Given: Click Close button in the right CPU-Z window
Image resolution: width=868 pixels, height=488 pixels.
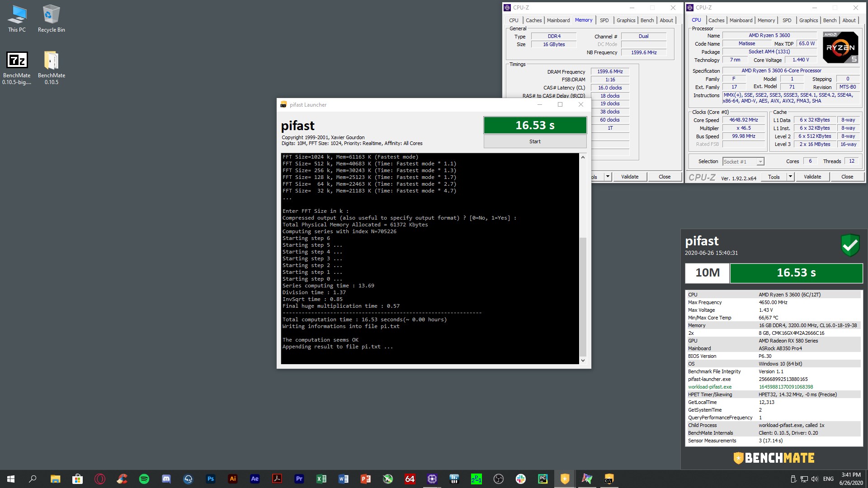Looking at the screenshot, I should click(847, 177).
